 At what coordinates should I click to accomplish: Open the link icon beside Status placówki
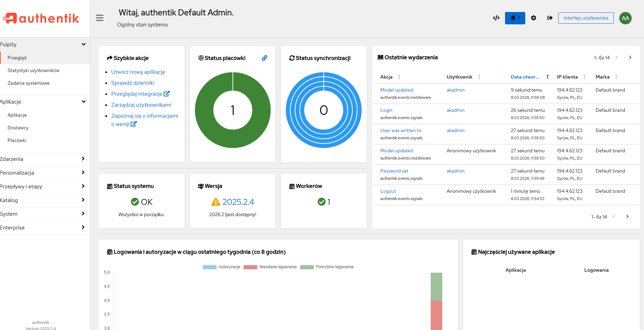[265, 58]
